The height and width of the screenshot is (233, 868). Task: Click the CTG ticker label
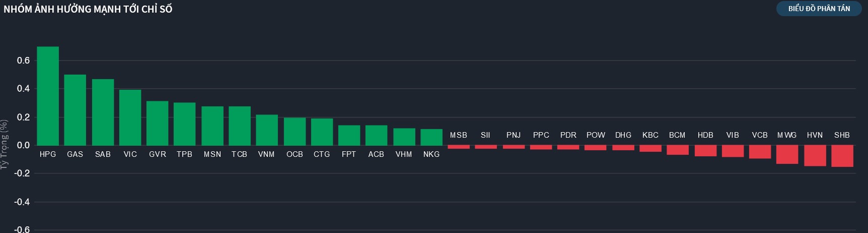322,154
